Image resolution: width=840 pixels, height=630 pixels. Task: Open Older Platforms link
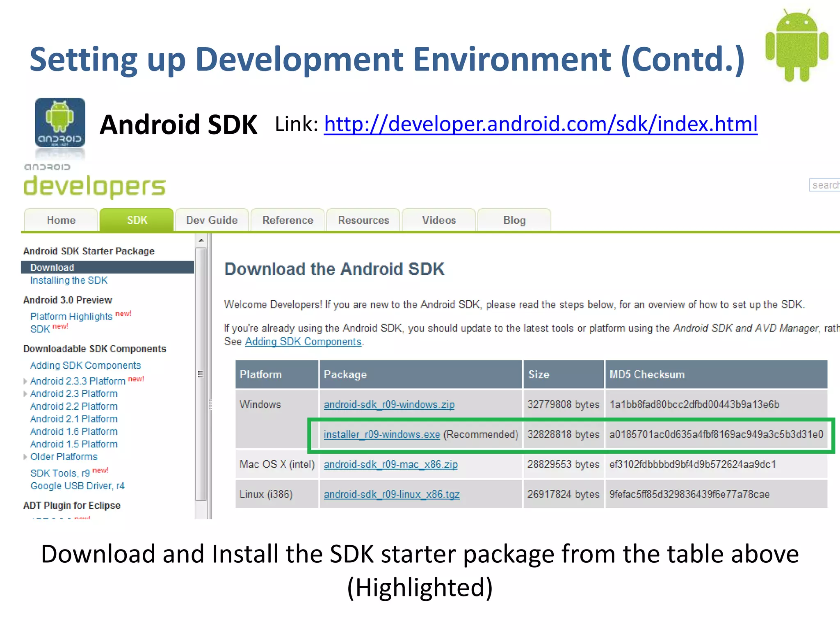click(x=64, y=457)
